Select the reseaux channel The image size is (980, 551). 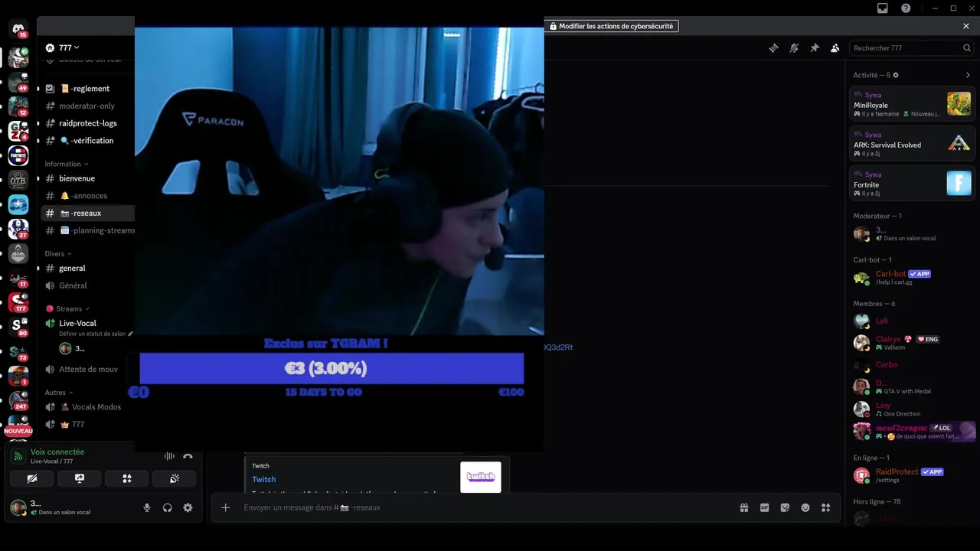pyautogui.click(x=86, y=213)
